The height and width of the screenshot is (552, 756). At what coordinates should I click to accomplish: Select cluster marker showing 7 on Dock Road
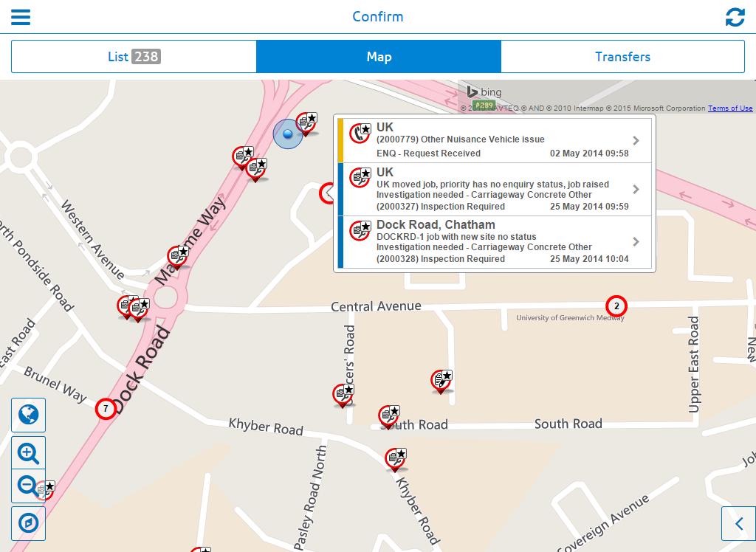(x=106, y=409)
